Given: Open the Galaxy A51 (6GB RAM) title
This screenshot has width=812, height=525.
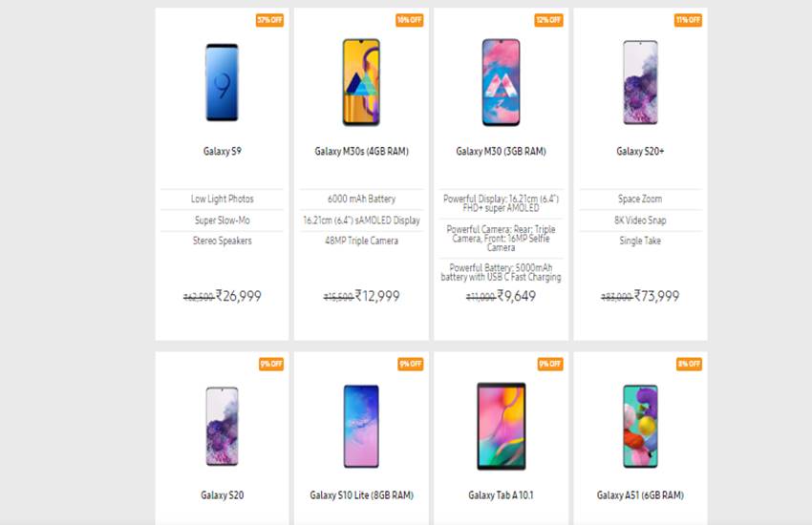Looking at the screenshot, I should [x=640, y=495].
